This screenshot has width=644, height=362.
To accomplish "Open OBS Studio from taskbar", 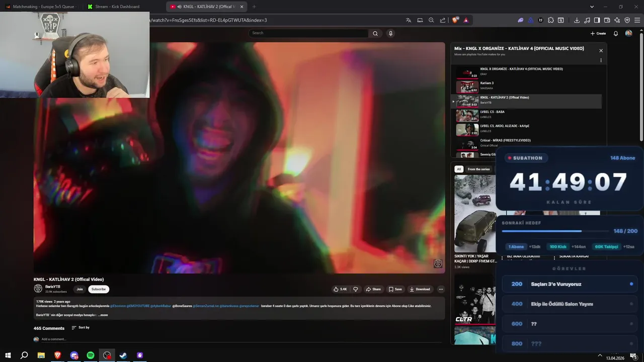I will (107, 355).
